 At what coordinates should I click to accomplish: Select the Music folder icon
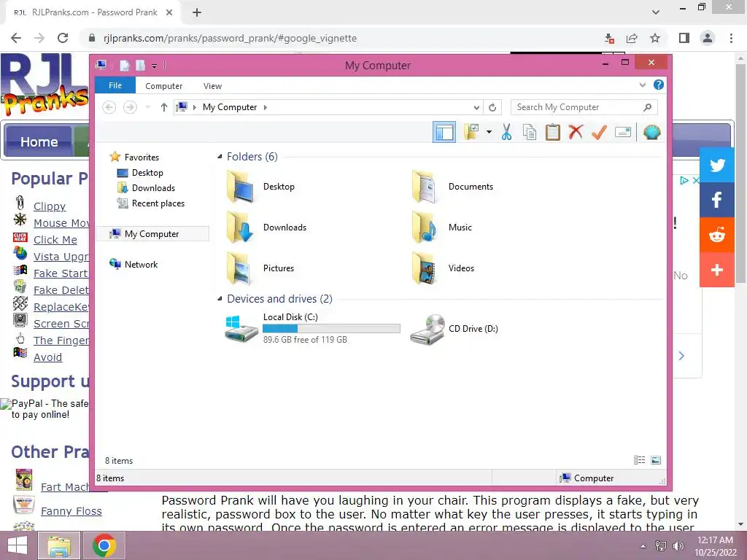[425, 227]
